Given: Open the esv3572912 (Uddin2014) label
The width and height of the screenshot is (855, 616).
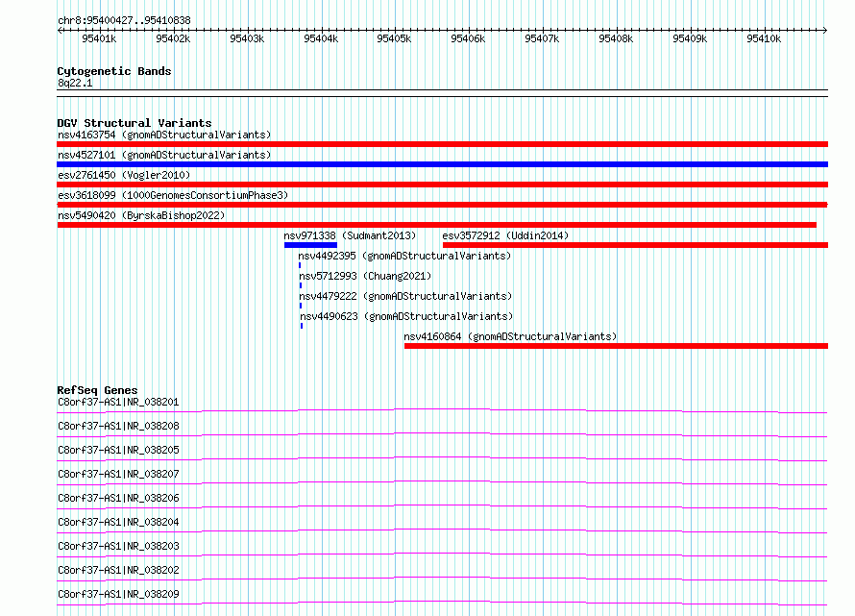Looking at the screenshot, I should click(505, 235).
